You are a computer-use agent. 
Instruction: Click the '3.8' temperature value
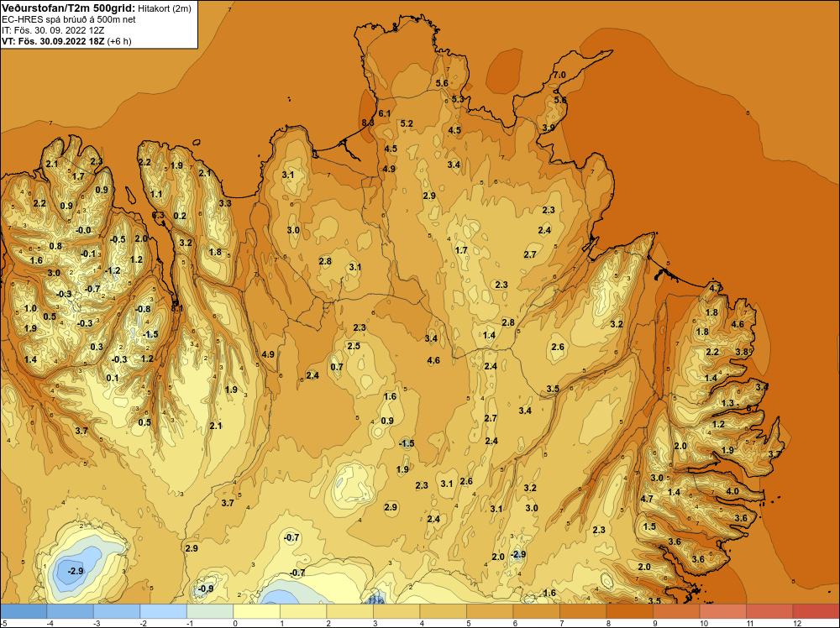(x=742, y=353)
